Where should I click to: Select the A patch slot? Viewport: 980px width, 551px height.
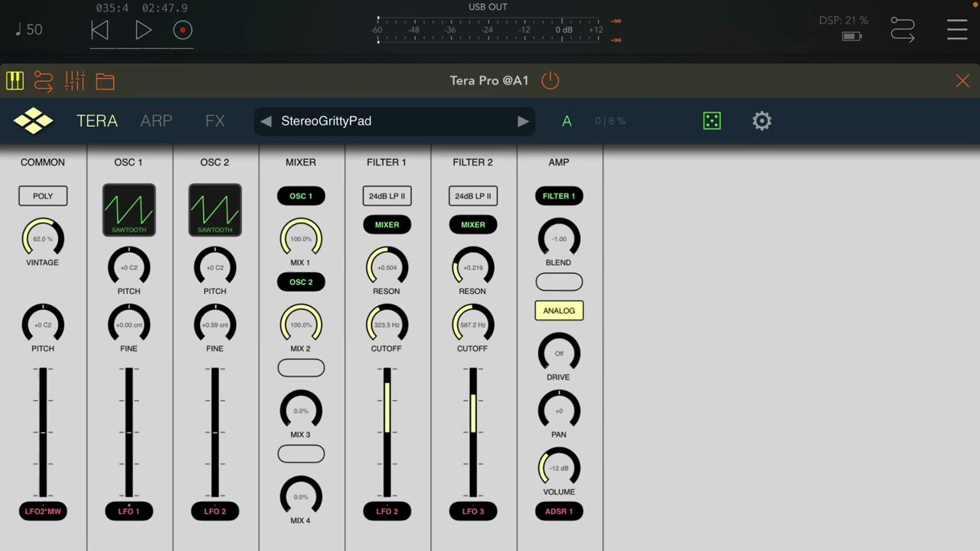567,121
